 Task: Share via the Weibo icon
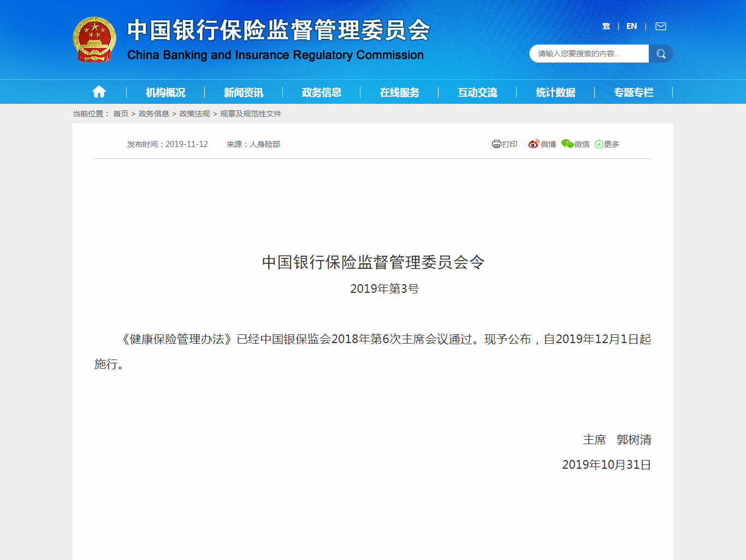pyautogui.click(x=534, y=144)
